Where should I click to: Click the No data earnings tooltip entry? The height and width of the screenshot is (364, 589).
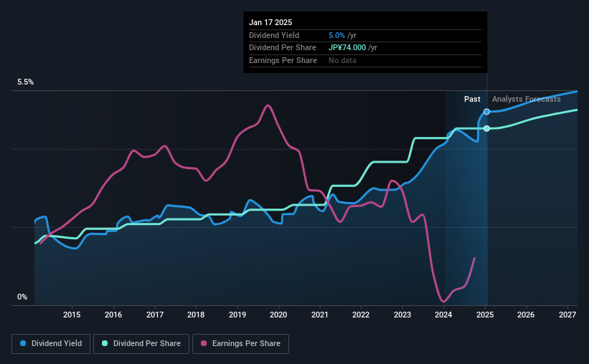tap(342, 60)
